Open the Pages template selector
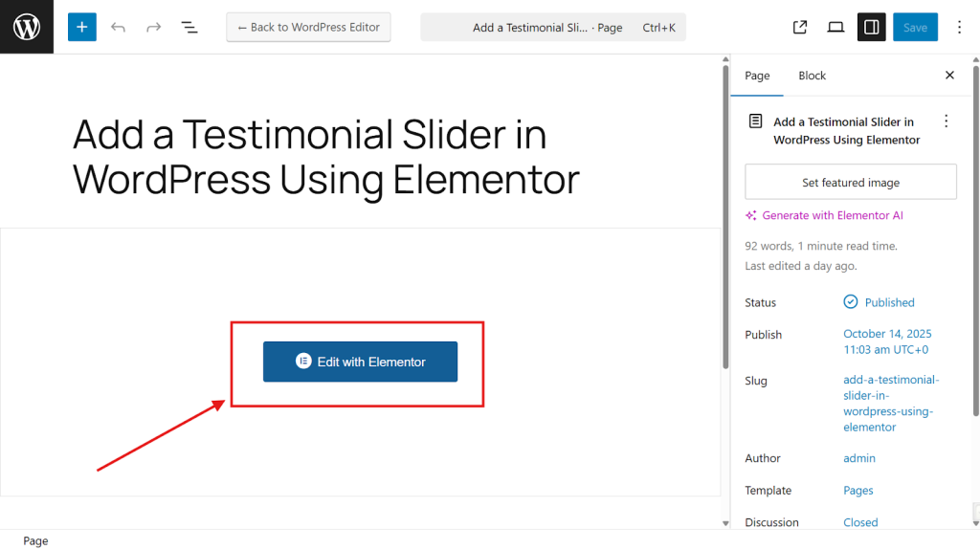980x550 pixels. [858, 491]
